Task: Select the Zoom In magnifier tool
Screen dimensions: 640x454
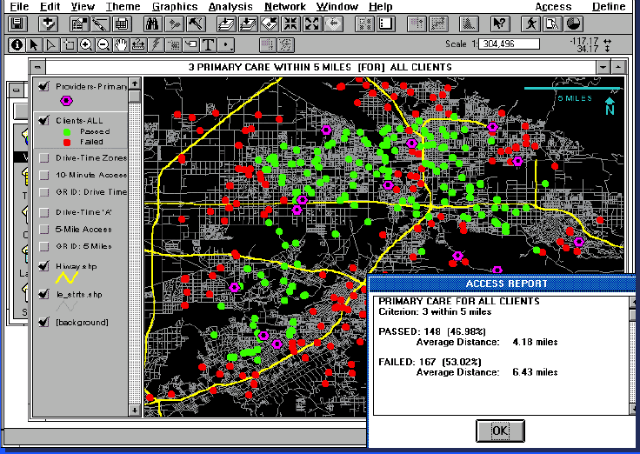Action: pos(86,44)
